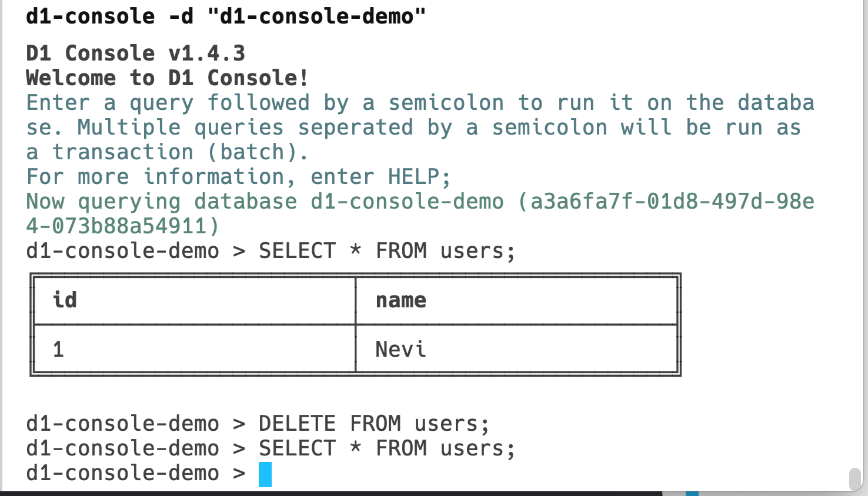Click the empty prompt 'd1-console-demo >' on last line
Screen dimensions: 868x496
pyautogui.click(x=135, y=473)
